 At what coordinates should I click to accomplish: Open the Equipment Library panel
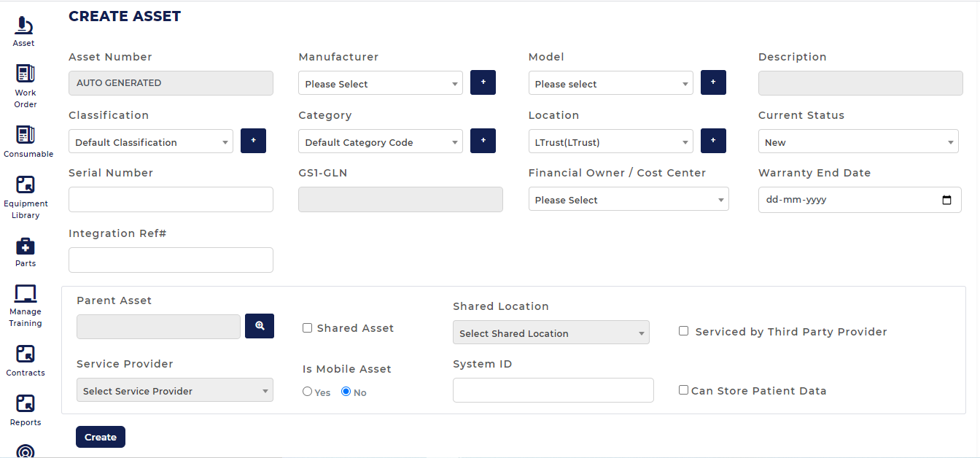coord(26,186)
